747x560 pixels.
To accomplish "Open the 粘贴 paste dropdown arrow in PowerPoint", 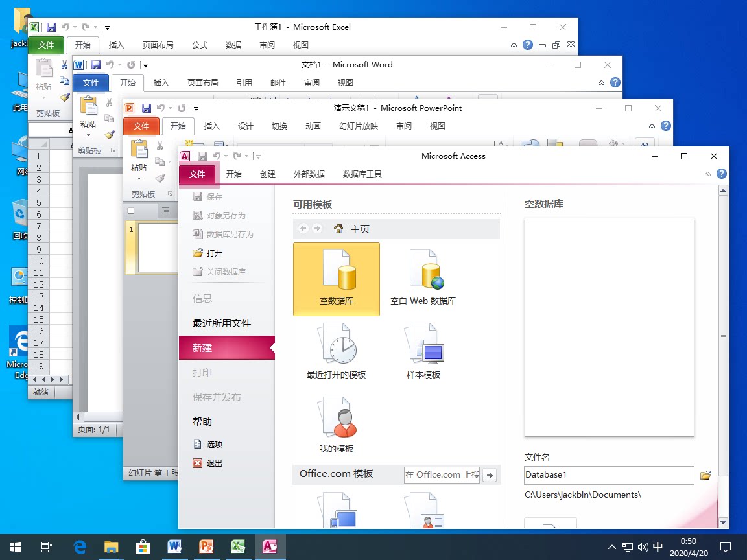I will pos(139,179).
